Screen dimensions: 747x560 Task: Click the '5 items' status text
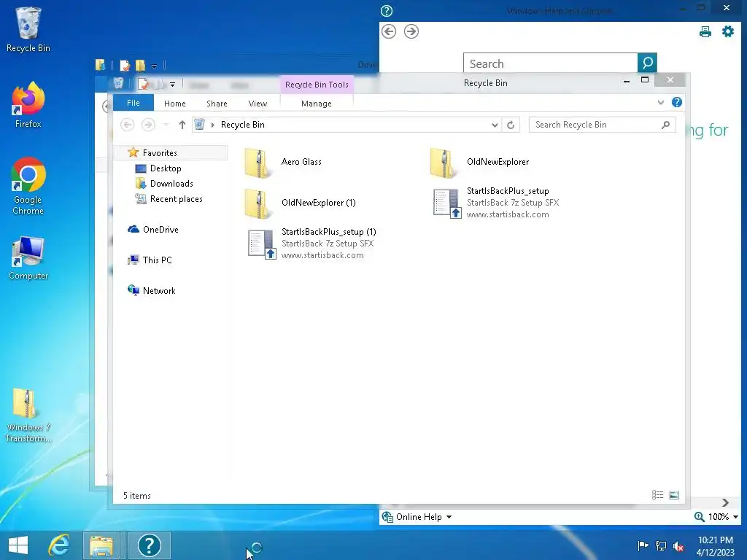click(x=136, y=496)
